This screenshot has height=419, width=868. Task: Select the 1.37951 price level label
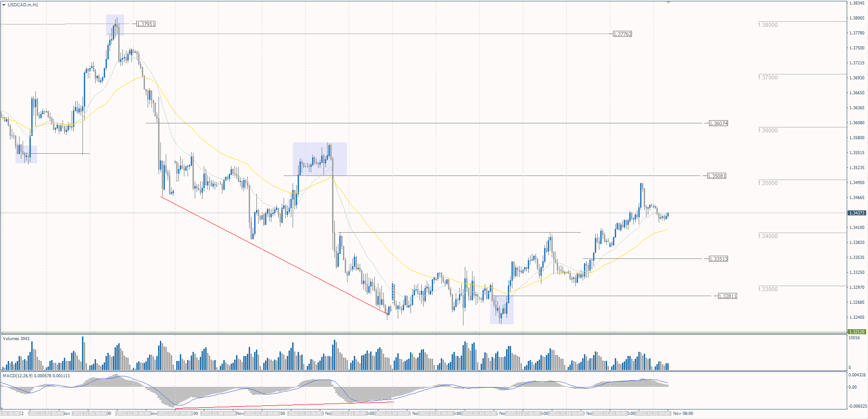[x=146, y=24]
